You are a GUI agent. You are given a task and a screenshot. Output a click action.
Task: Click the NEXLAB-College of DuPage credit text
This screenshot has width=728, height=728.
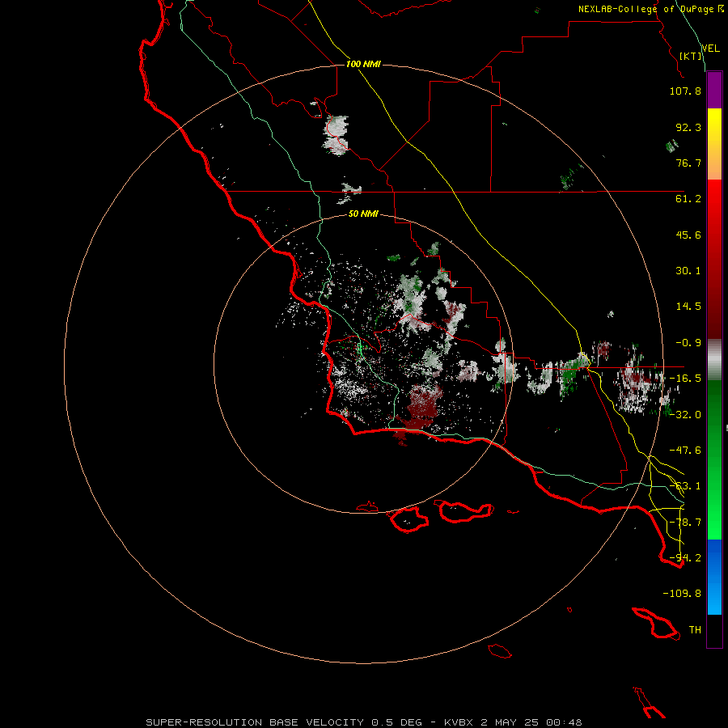tap(650, 9)
